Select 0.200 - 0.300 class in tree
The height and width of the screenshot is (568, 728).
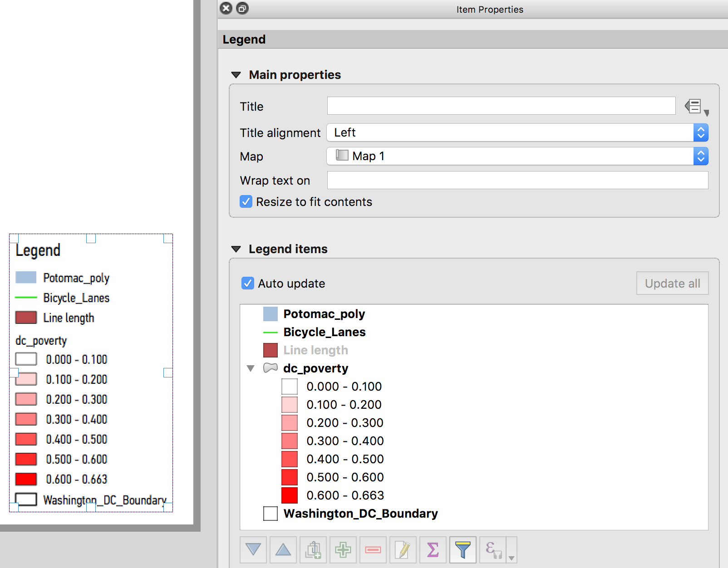pyautogui.click(x=345, y=423)
